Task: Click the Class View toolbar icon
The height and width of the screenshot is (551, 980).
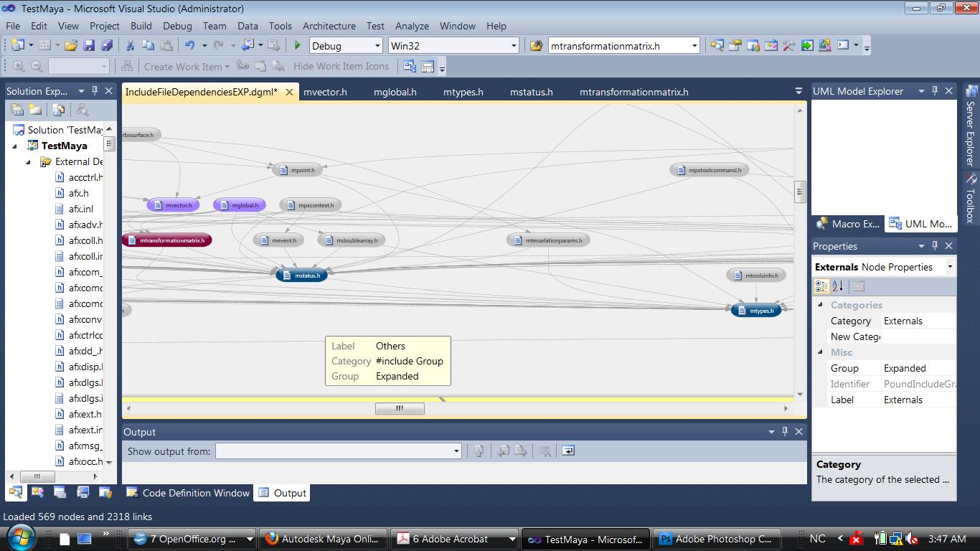Action: click(771, 45)
